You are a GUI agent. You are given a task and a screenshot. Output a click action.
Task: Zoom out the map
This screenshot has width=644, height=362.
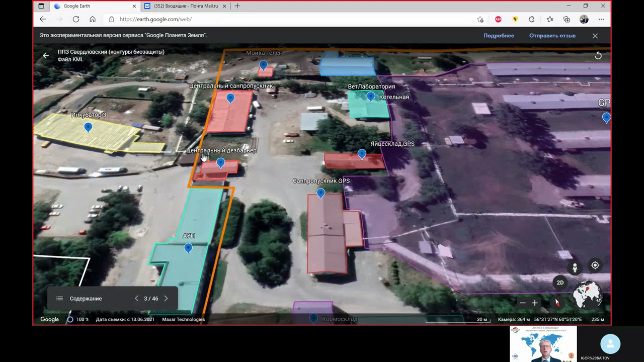pos(523,303)
